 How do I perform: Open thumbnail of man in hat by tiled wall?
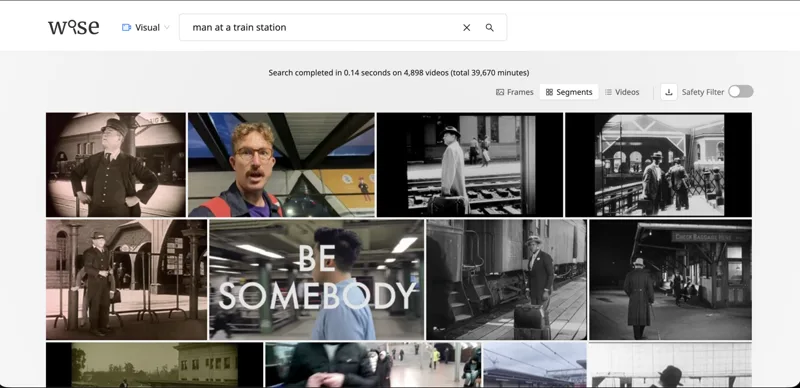pyautogui.click(x=670, y=365)
